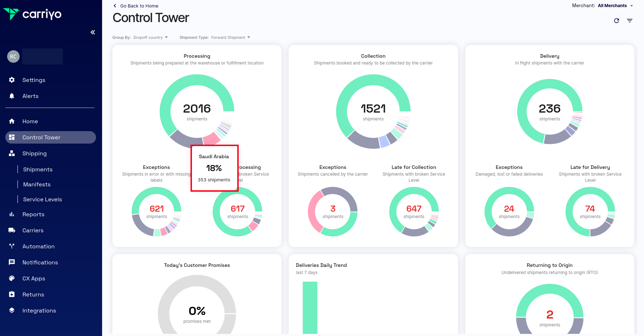
Task: Select Control Tower menu item
Action: coord(51,137)
